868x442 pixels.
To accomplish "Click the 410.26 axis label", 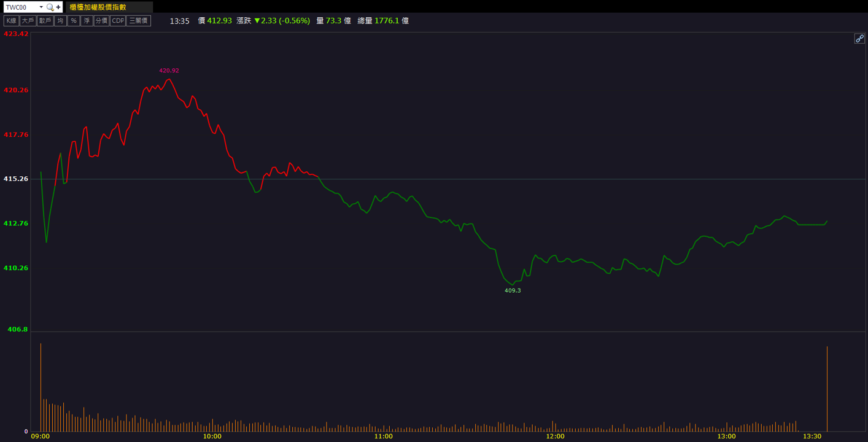I will point(16,268).
